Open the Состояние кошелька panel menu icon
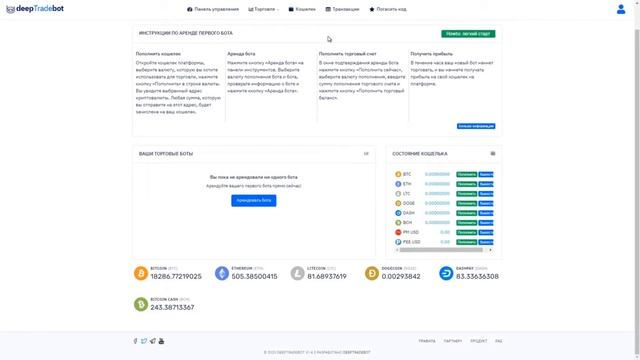This screenshot has height=360, width=640. pyautogui.click(x=493, y=154)
